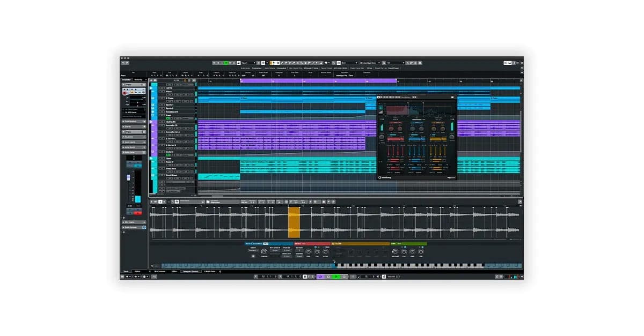Click the first icon in track list header

tap(151, 80)
